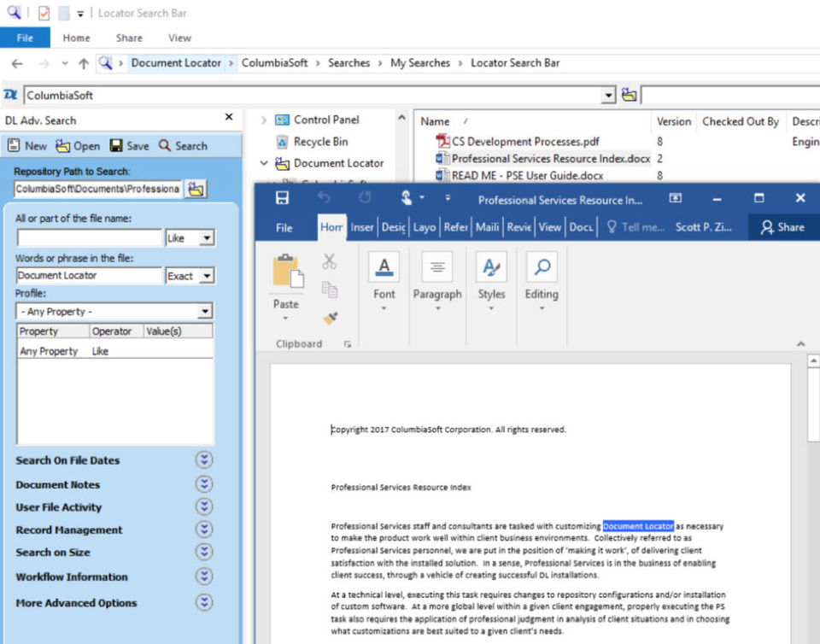Open file name Like operator dropdown
820x644 pixels.
[x=207, y=237]
